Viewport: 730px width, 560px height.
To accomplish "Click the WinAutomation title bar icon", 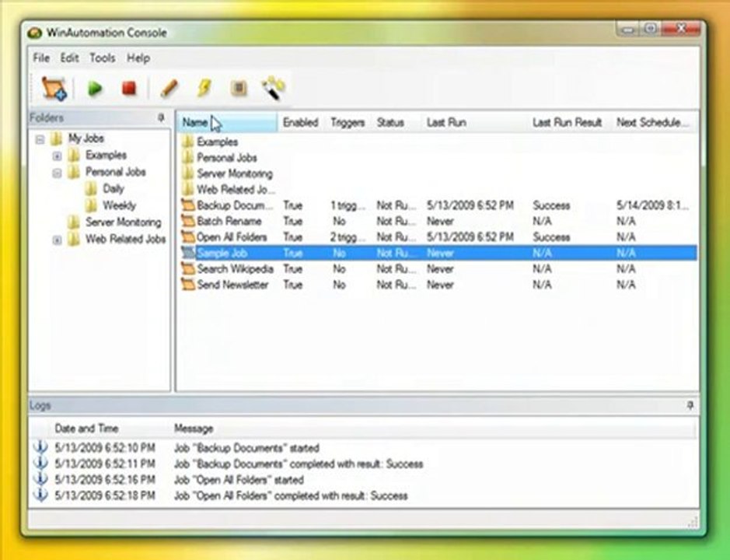I will [x=34, y=33].
